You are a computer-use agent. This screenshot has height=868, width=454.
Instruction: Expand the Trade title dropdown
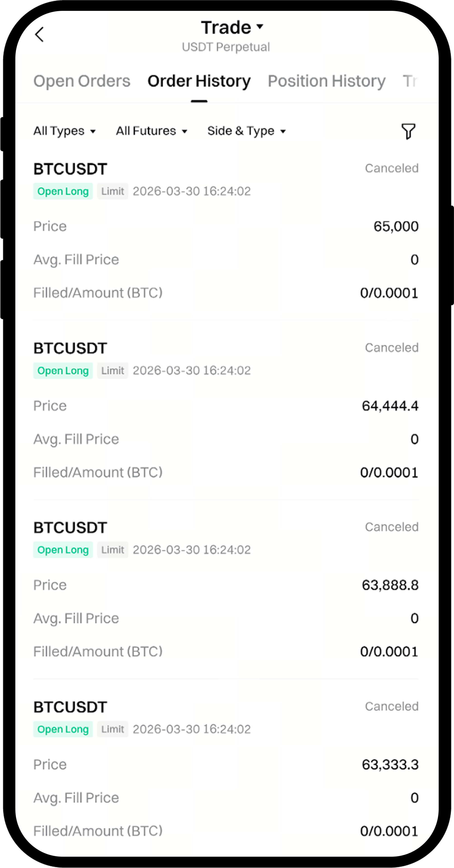pos(232,27)
